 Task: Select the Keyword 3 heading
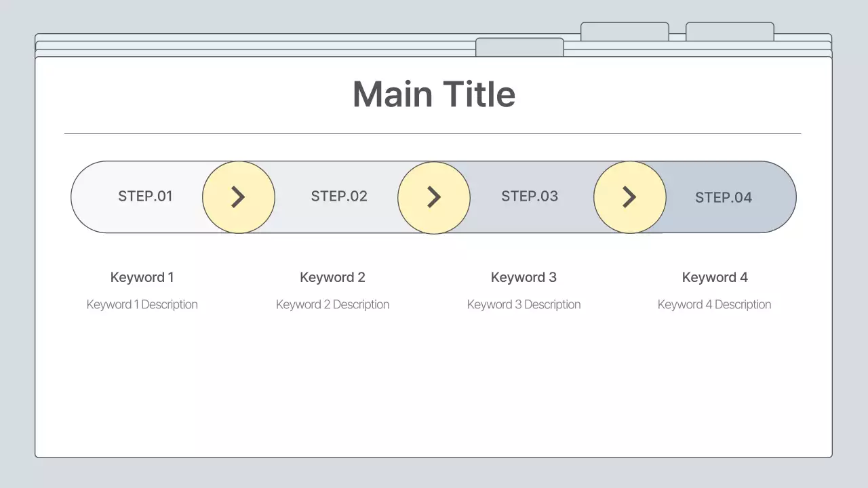pos(524,277)
